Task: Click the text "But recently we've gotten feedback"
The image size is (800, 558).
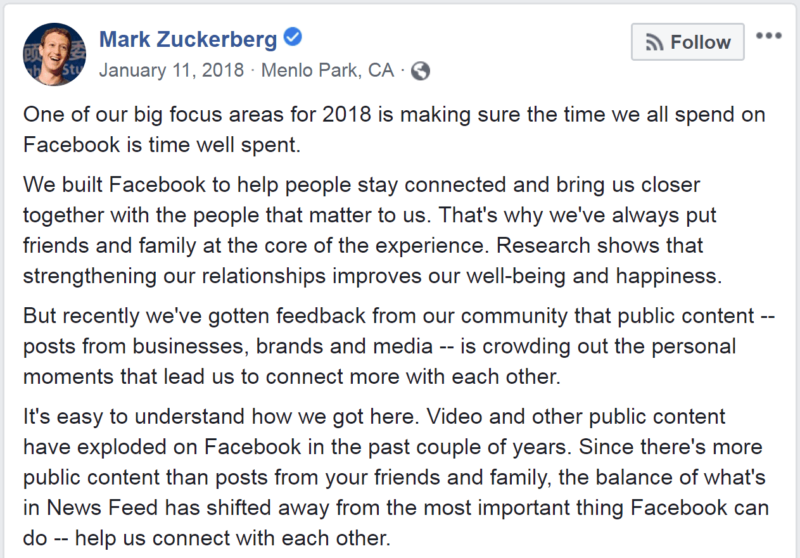Action: point(194,316)
